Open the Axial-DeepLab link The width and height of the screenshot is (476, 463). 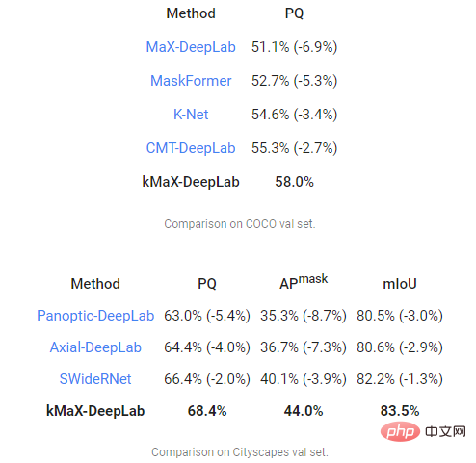95,347
